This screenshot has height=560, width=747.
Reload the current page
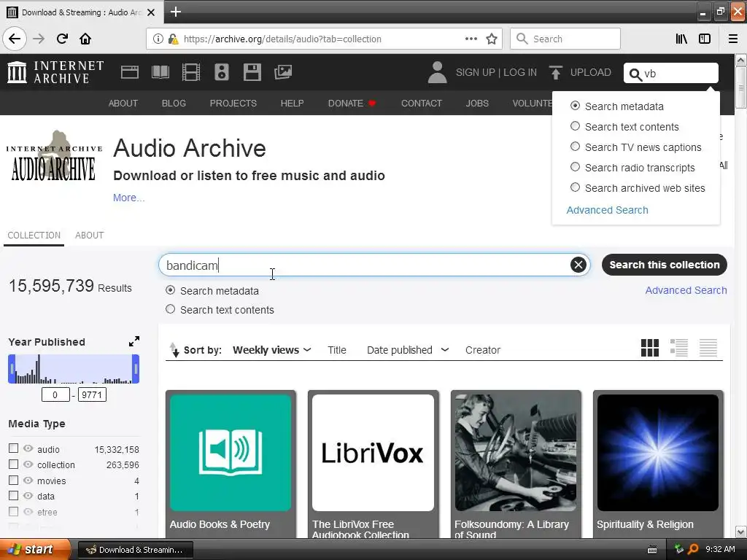tap(62, 39)
